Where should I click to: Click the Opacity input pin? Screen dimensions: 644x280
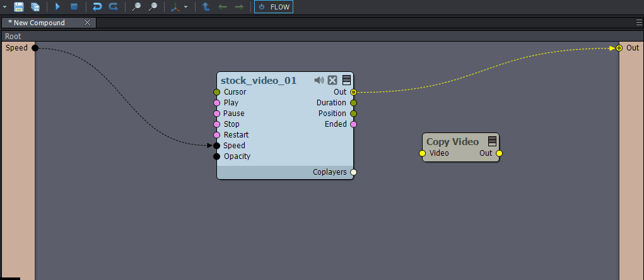(217, 156)
